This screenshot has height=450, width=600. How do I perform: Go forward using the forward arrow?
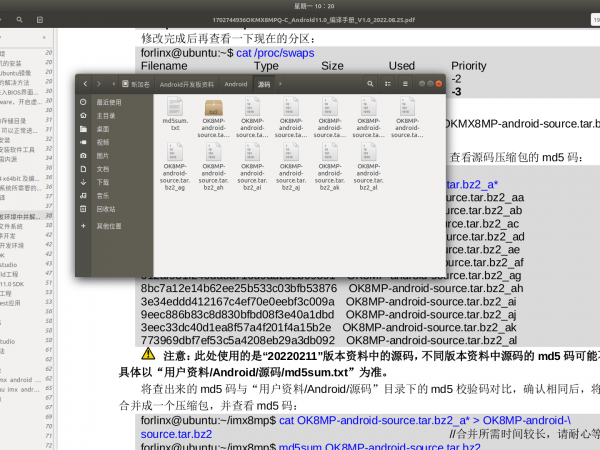coord(98,84)
